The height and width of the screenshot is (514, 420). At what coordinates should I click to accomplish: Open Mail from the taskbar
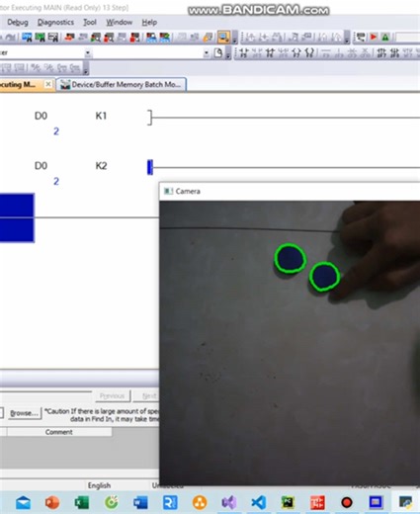tap(23, 503)
